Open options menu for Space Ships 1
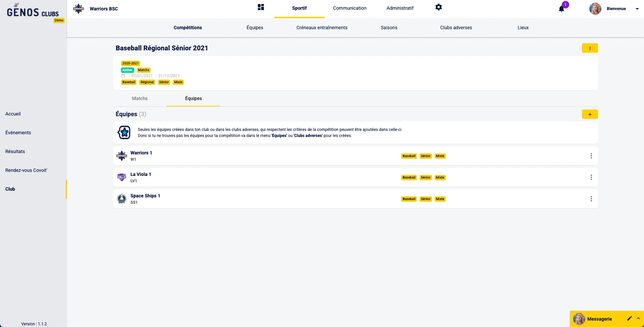 click(591, 199)
